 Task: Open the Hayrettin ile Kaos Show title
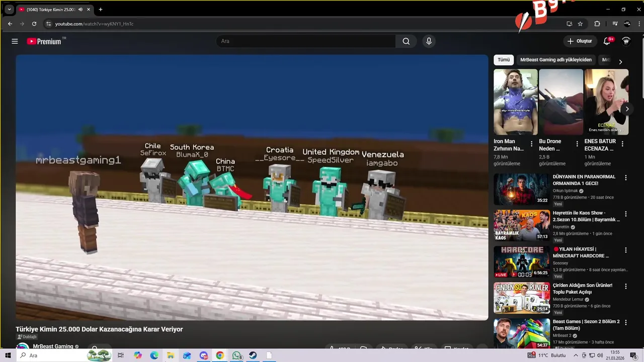tap(586, 216)
